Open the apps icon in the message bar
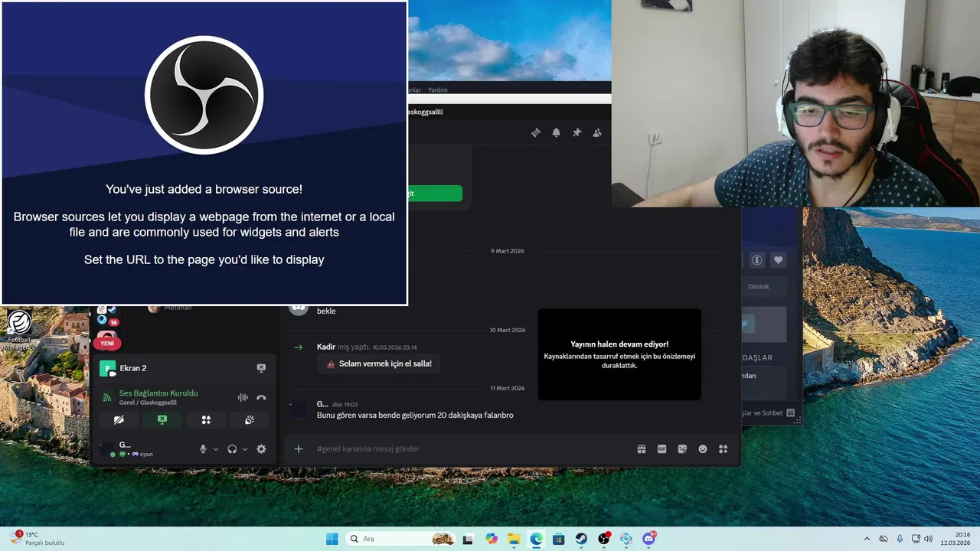The height and width of the screenshot is (551, 980). click(723, 449)
